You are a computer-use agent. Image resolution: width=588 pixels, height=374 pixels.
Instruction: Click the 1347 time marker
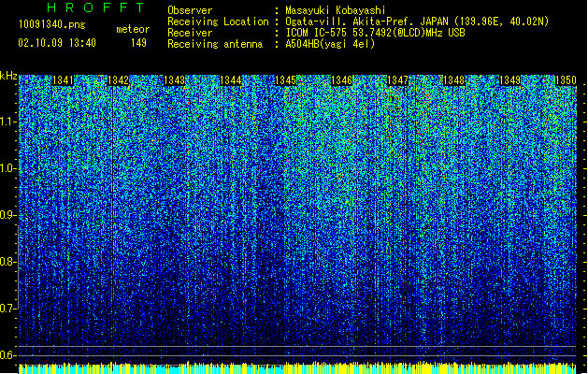coord(397,80)
